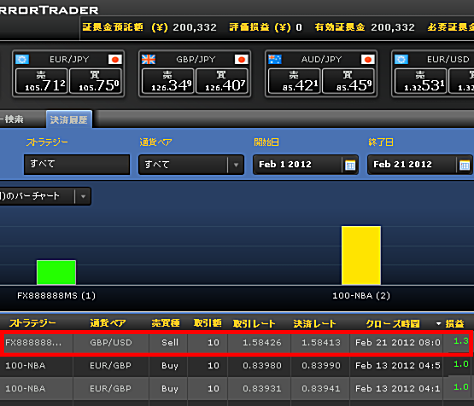Viewport: 474px width, 406px height.
Task: Click the UK flag icon on GBP/JPY panel
Action: point(148,59)
